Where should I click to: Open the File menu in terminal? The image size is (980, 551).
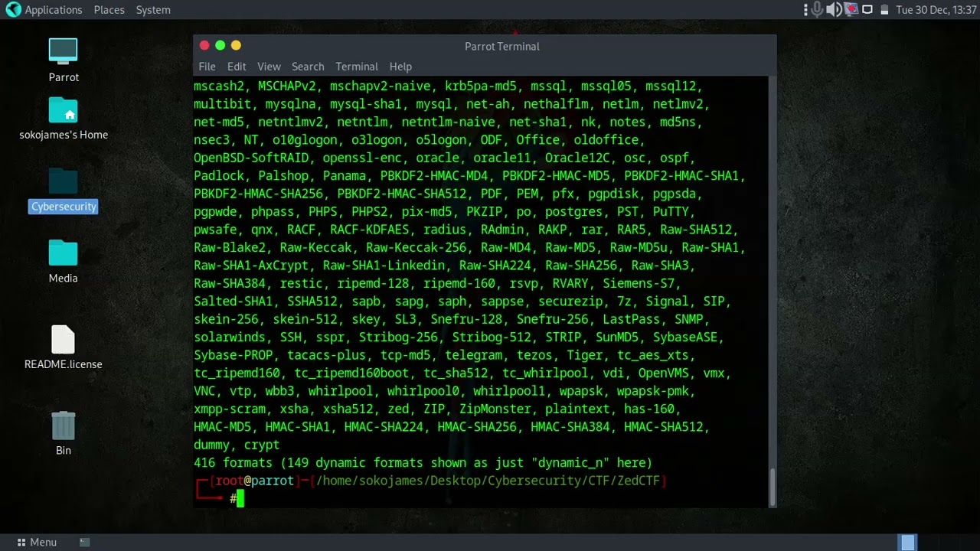point(207,67)
